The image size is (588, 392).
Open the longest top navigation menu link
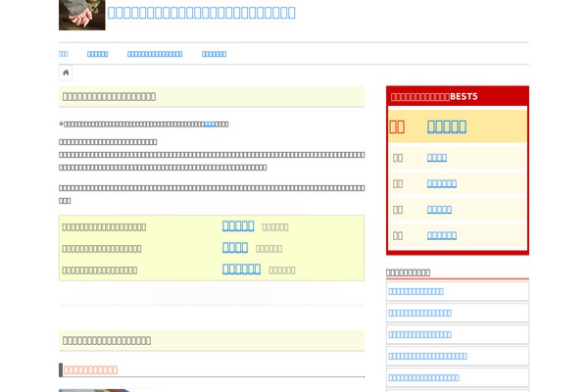(x=155, y=54)
